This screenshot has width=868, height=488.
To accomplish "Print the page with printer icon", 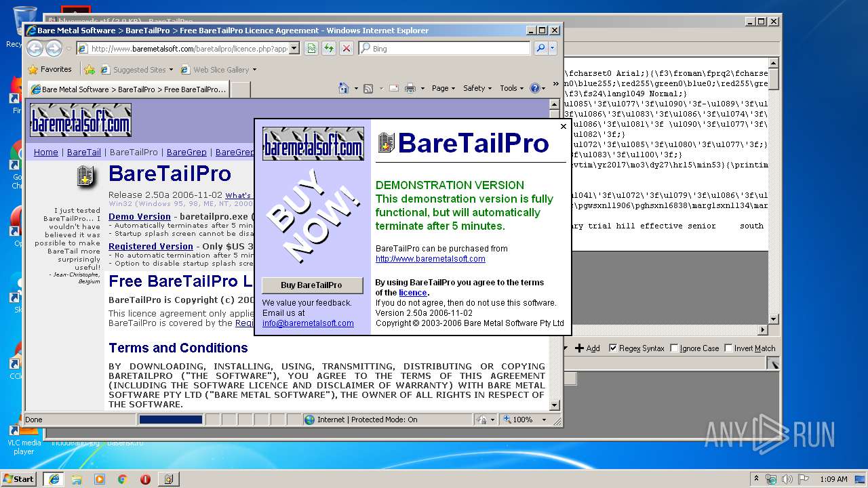I will [x=410, y=88].
